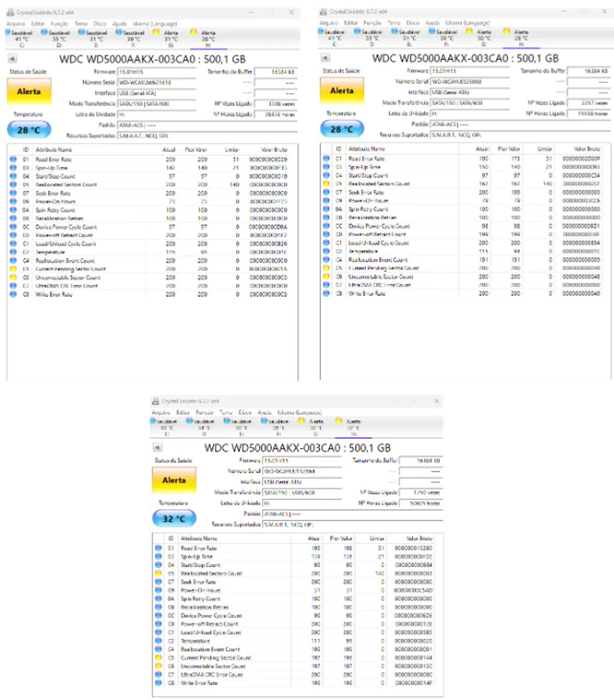Click Power-off Retract Count row, bottom window
The image size is (614, 700).
[x=298, y=623]
